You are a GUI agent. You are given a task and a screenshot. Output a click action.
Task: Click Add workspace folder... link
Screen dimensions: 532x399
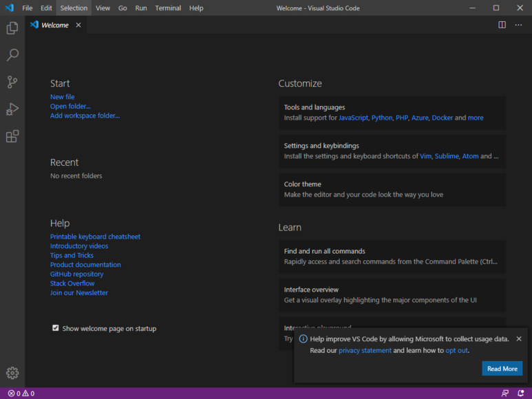85,116
